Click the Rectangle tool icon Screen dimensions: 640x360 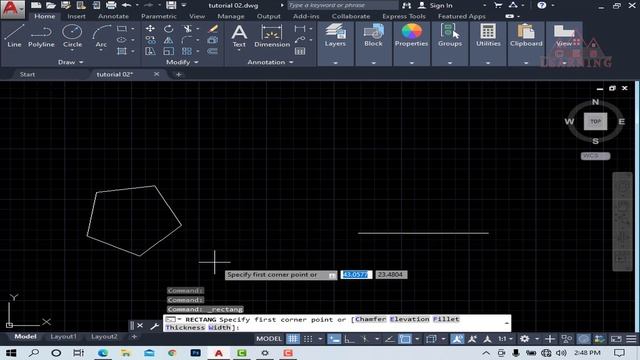point(122,29)
